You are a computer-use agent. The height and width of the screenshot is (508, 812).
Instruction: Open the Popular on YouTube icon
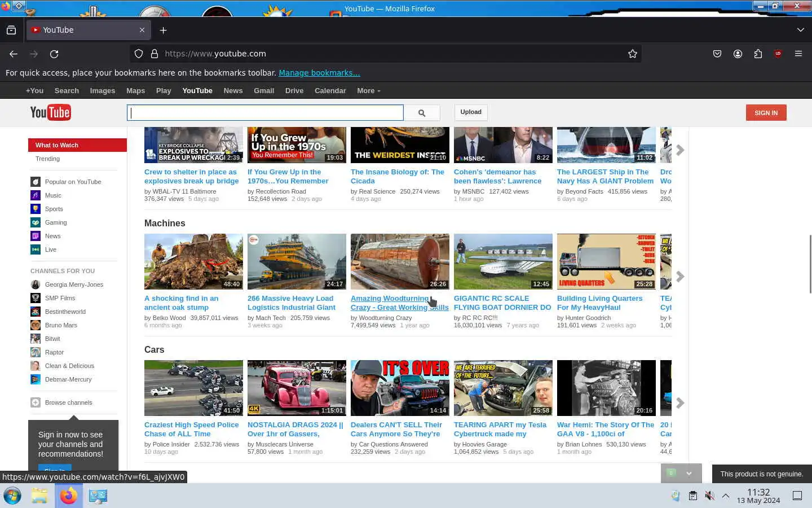pyautogui.click(x=36, y=182)
